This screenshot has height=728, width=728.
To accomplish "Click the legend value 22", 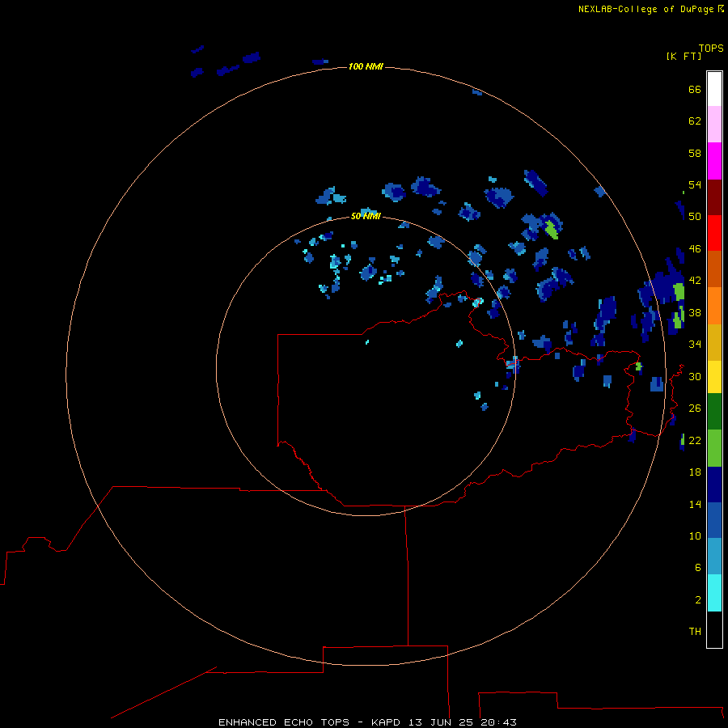I will pyautogui.click(x=695, y=440).
